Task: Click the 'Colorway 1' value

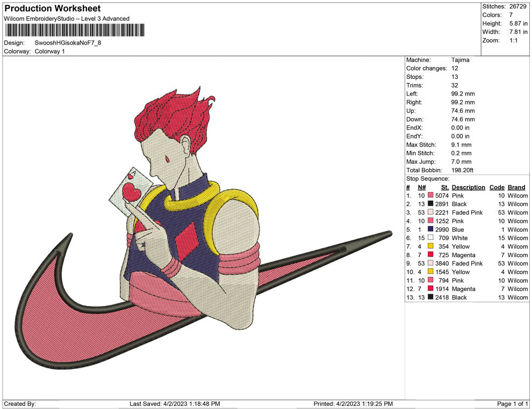Action: click(x=49, y=52)
